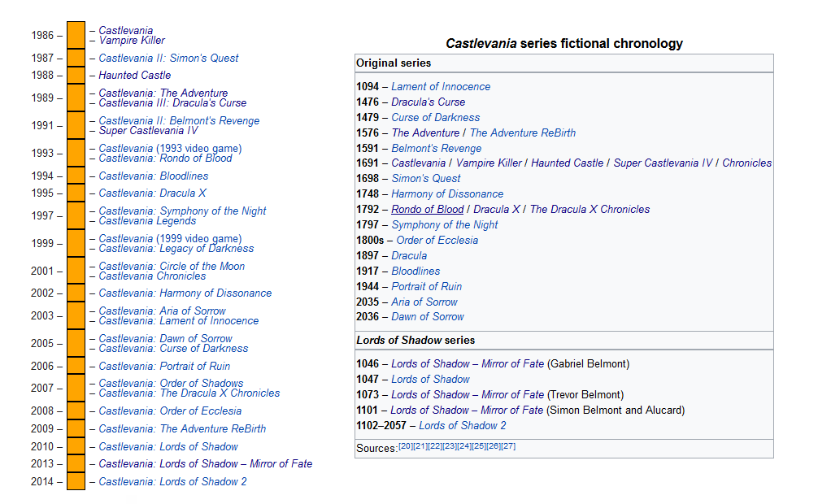Screen dimensions: 818x504
Task: Open Castlevania: Legacy of Darkness link
Action: pyautogui.click(x=176, y=249)
